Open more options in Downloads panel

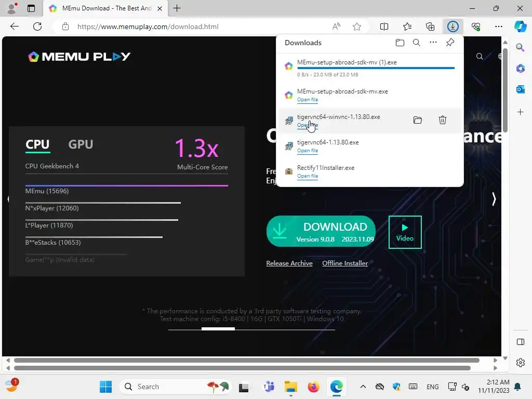[x=433, y=43]
